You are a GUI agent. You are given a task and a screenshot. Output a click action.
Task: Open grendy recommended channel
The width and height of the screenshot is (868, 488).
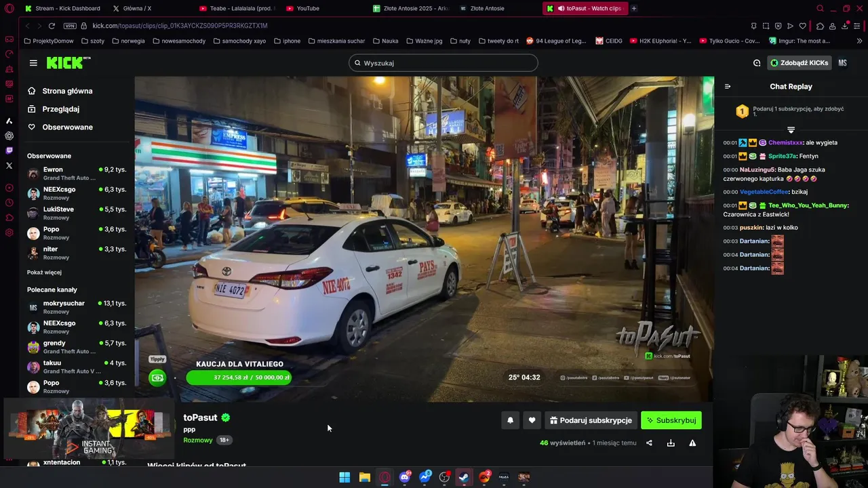(x=77, y=347)
